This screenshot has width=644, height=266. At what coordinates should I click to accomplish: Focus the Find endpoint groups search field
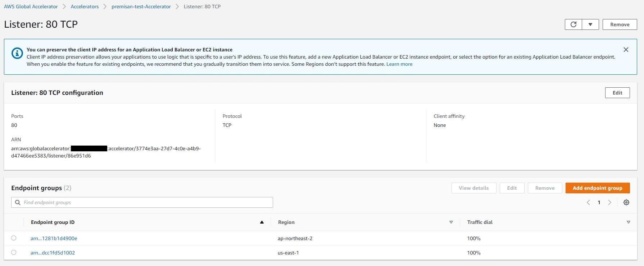coord(142,202)
